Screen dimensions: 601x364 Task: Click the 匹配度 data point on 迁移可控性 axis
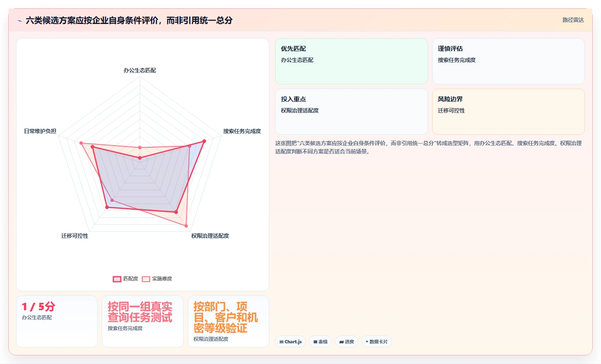pos(107,207)
